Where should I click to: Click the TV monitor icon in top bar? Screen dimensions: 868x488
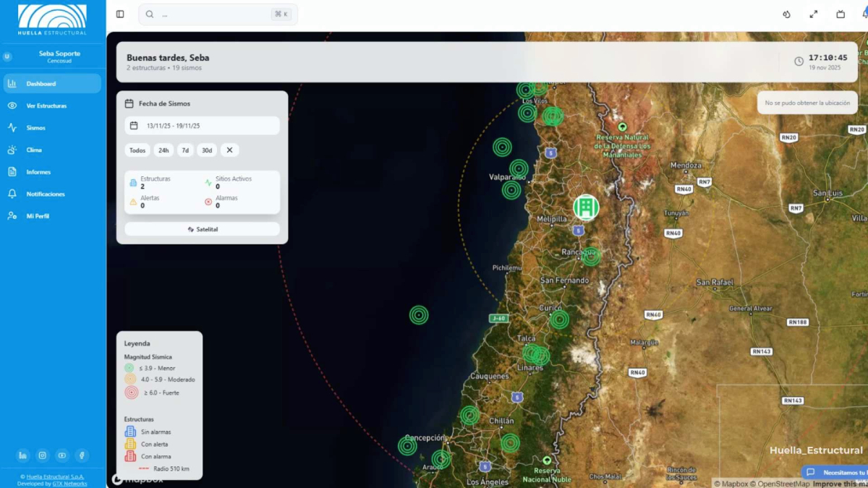[841, 14]
